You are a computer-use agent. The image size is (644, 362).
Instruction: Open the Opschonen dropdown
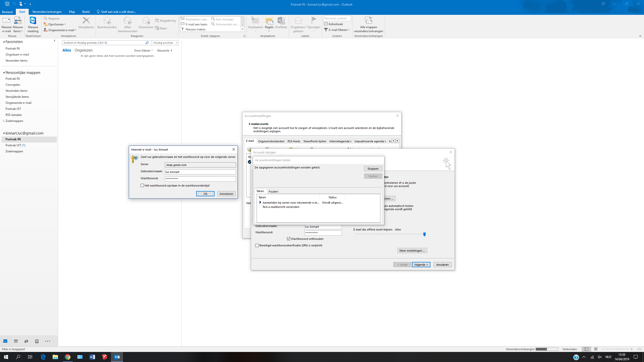click(55, 24)
